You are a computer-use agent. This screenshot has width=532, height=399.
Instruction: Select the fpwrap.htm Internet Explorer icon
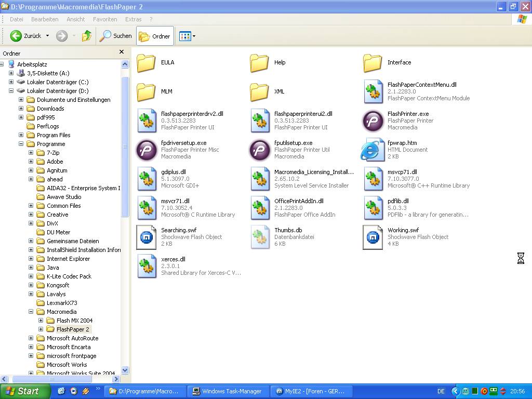[372, 150]
